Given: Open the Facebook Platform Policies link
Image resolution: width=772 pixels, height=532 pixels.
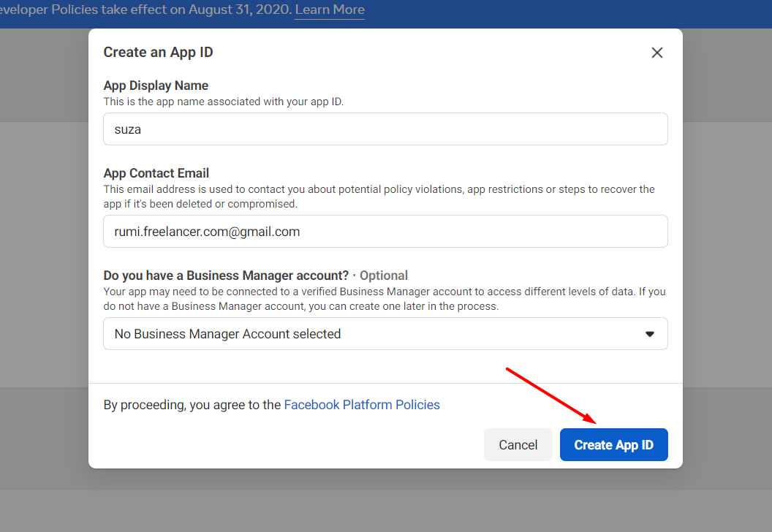Looking at the screenshot, I should click(x=362, y=405).
